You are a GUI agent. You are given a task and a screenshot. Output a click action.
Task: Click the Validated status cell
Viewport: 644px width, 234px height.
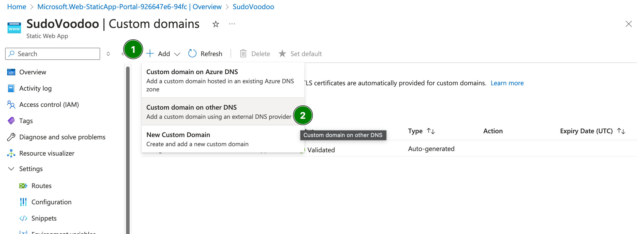pyautogui.click(x=321, y=150)
